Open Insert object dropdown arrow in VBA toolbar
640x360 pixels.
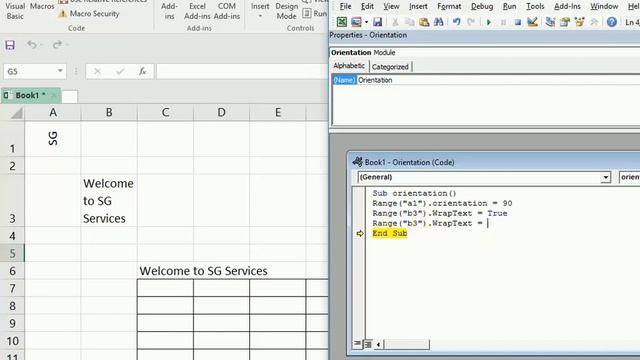coord(366,22)
